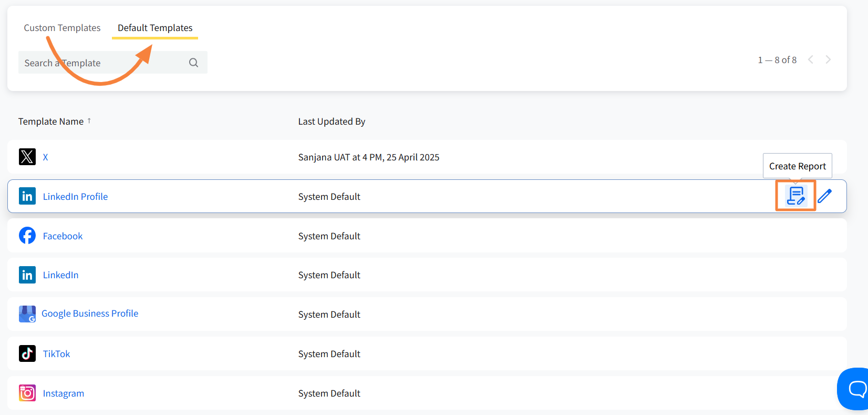Open the LinkedIn Profile template link
Viewport: 868px width, 415px height.
click(x=75, y=197)
